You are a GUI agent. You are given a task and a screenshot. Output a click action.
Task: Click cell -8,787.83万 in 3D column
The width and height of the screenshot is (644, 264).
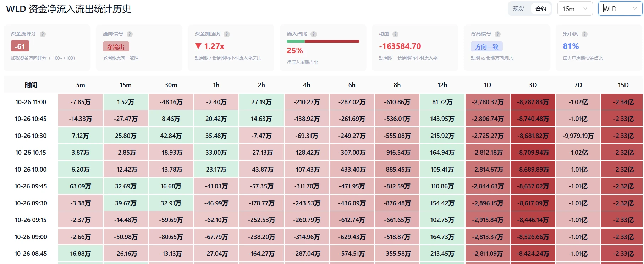(x=533, y=102)
